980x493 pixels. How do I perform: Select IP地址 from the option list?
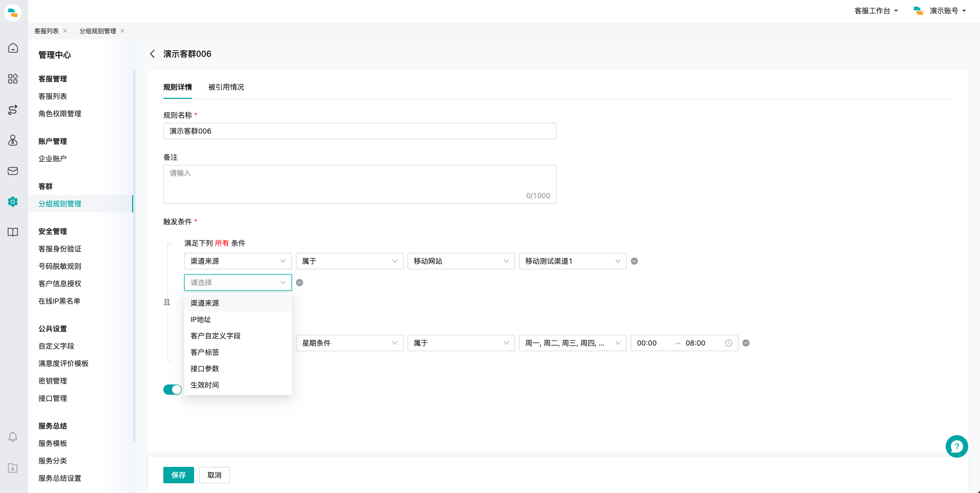pos(238,319)
